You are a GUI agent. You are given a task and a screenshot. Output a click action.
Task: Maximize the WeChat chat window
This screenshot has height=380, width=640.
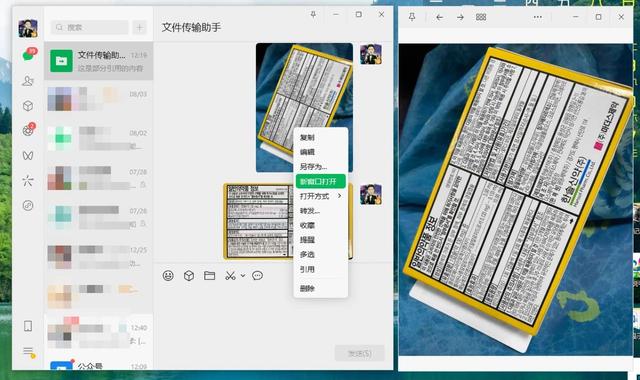click(358, 15)
